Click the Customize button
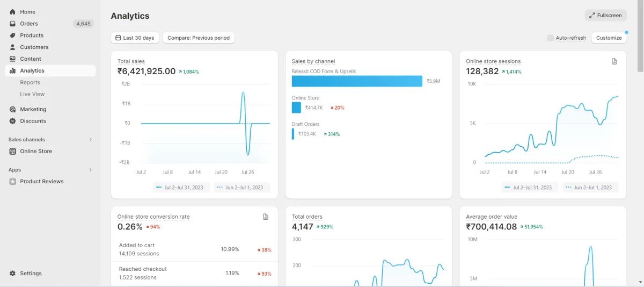The width and height of the screenshot is (644, 287). click(x=609, y=38)
